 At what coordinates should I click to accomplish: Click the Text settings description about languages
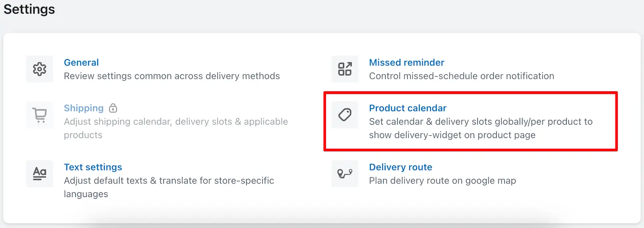coord(169,187)
